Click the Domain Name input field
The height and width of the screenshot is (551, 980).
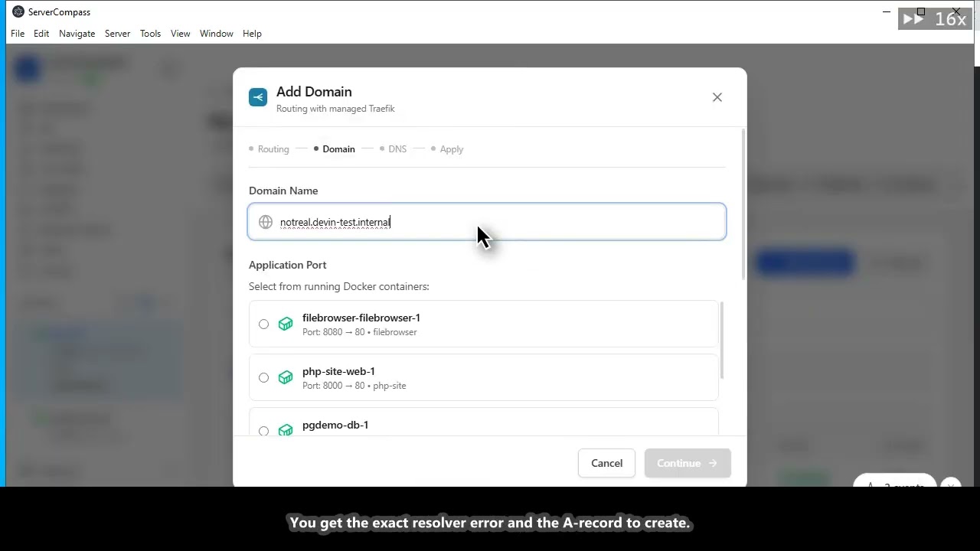pos(487,222)
